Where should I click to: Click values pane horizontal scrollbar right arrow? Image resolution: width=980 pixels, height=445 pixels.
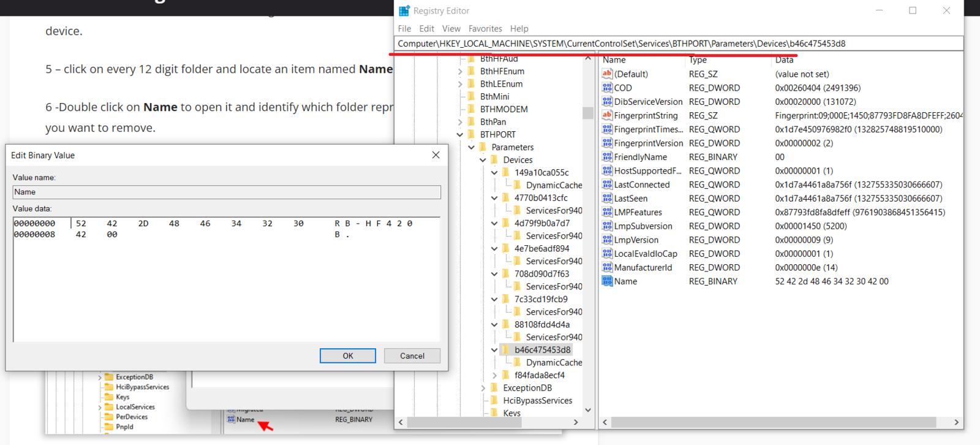(x=956, y=422)
